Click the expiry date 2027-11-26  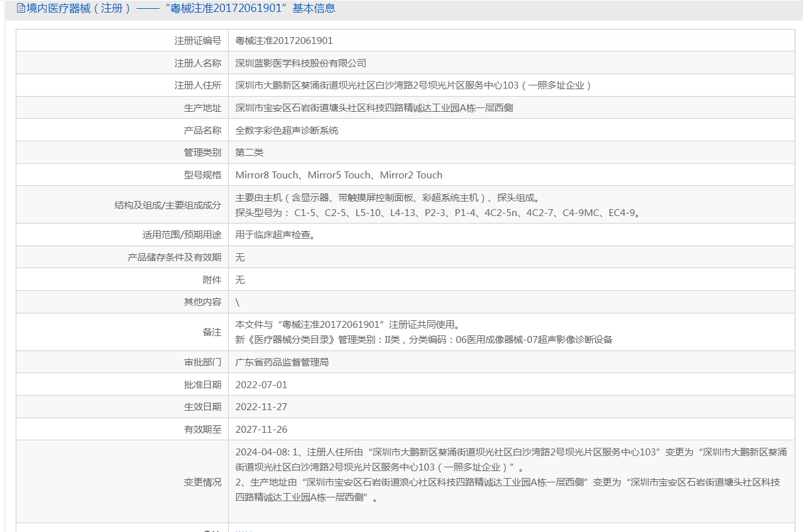point(261,430)
